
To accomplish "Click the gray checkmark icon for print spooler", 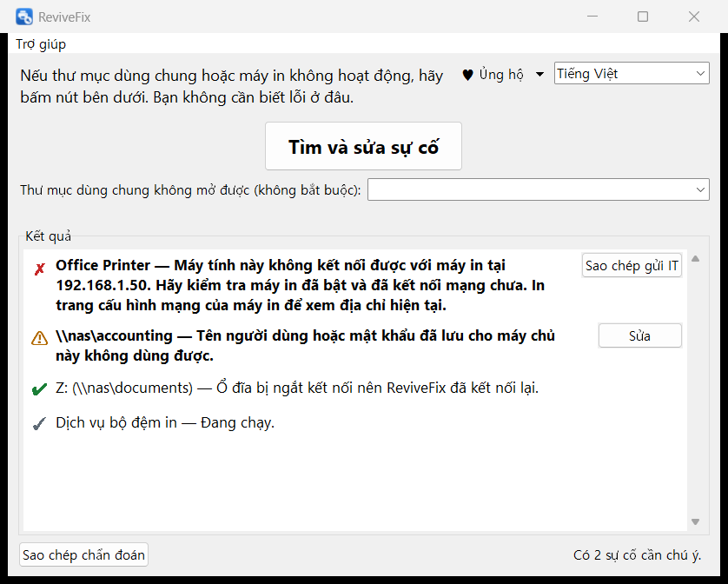I will click(x=39, y=424).
